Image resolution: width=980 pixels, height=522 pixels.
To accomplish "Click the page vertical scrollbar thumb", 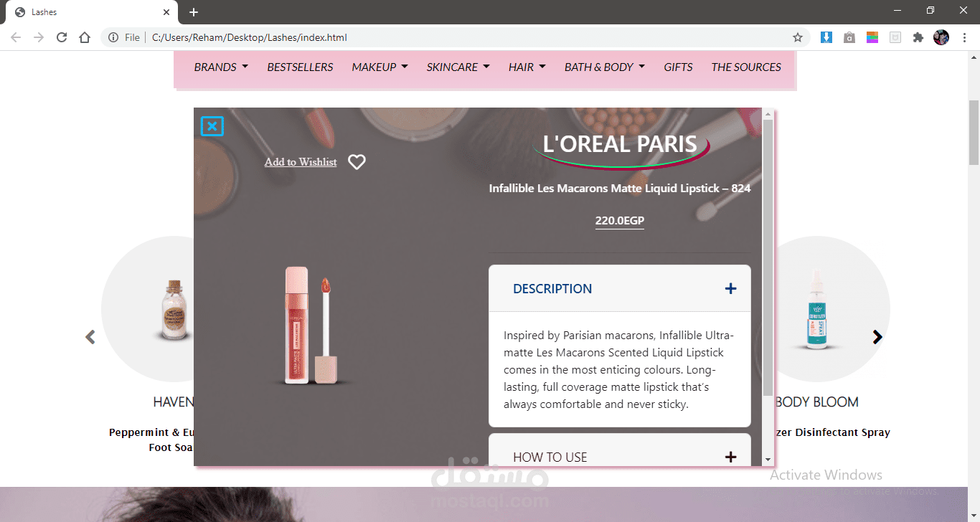I will pos(974,133).
